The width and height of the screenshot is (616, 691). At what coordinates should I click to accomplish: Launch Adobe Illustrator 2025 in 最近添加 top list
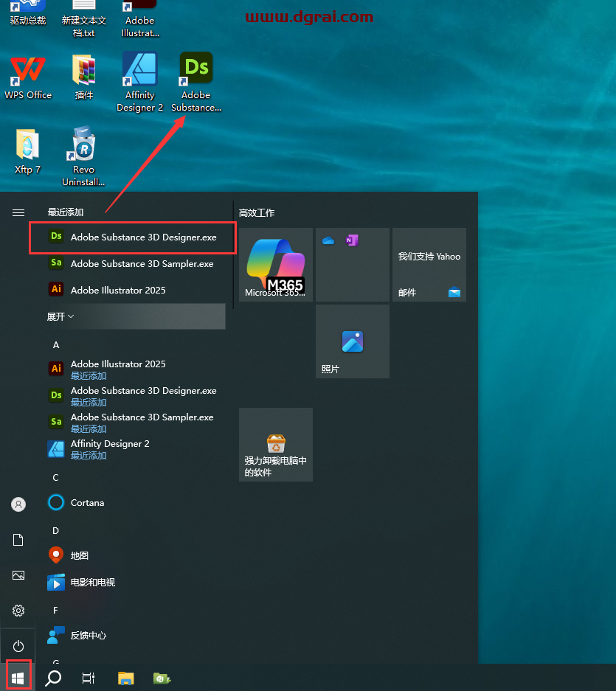(x=135, y=290)
